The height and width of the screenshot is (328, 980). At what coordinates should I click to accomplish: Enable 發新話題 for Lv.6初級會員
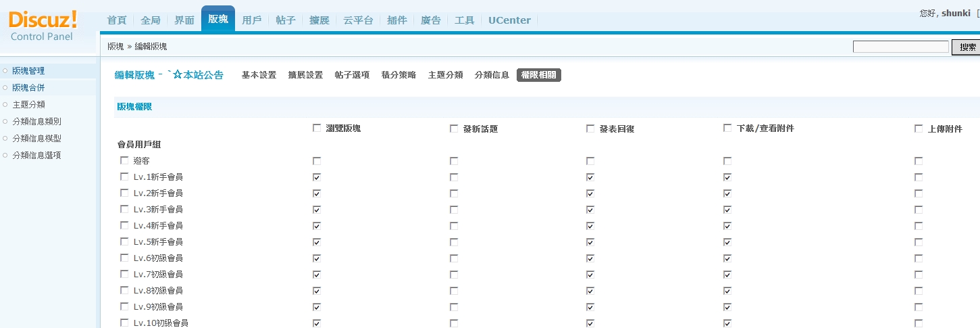[454, 258]
